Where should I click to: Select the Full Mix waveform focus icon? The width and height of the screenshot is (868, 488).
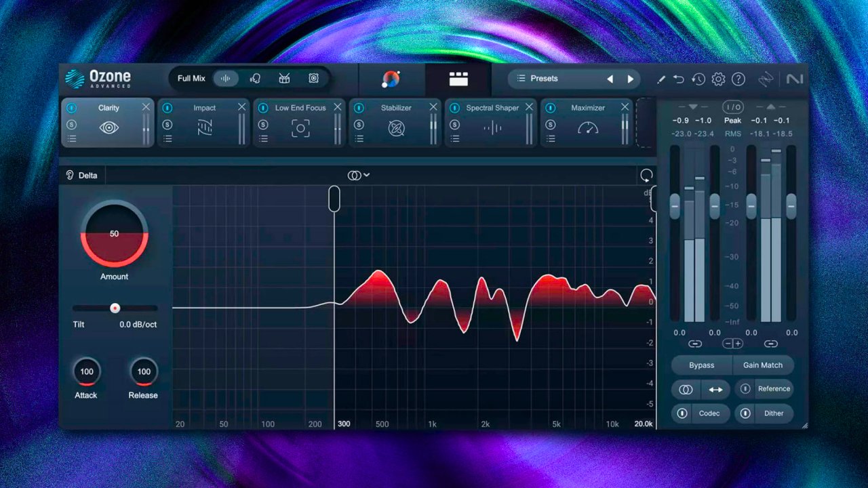[225, 79]
